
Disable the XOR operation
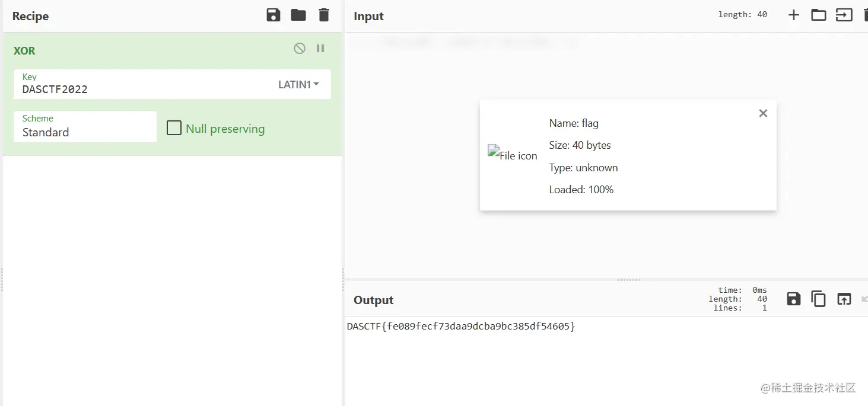(300, 49)
